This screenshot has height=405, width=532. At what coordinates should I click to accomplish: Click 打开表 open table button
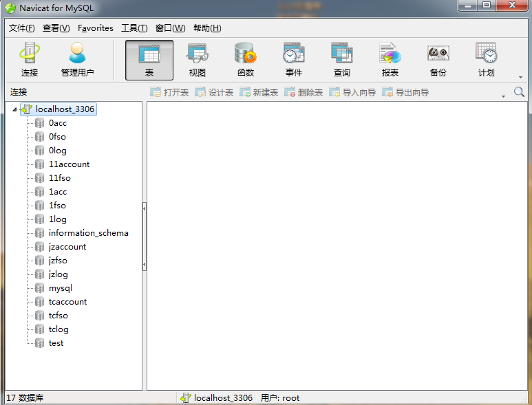[169, 92]
